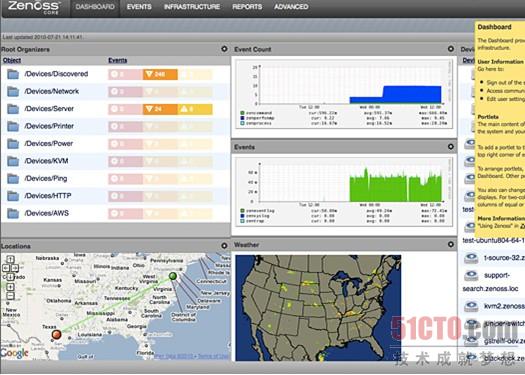Pan the Locations map up arrow
Viewport: 525px width, 375px height.
(10, 259)
